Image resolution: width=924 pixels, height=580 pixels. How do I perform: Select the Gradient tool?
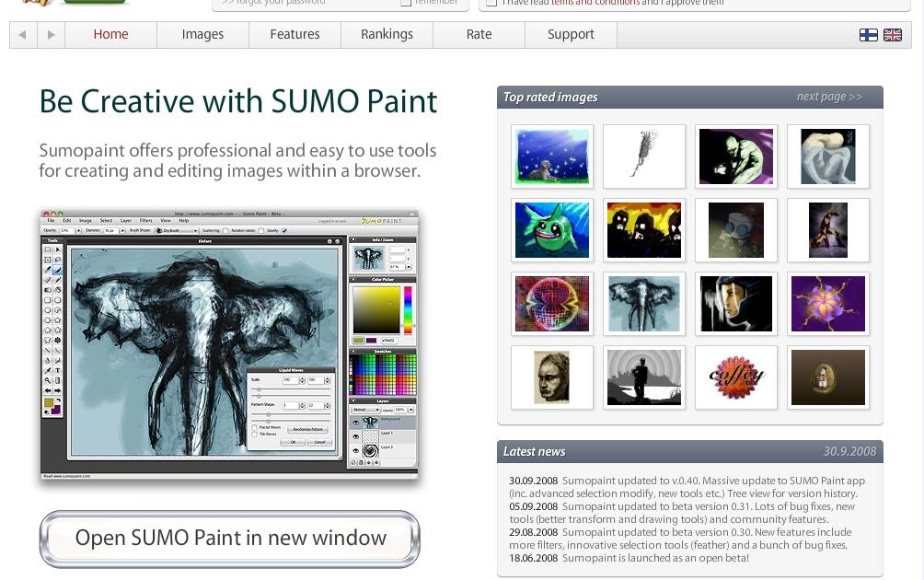click(x=57, y=378)
